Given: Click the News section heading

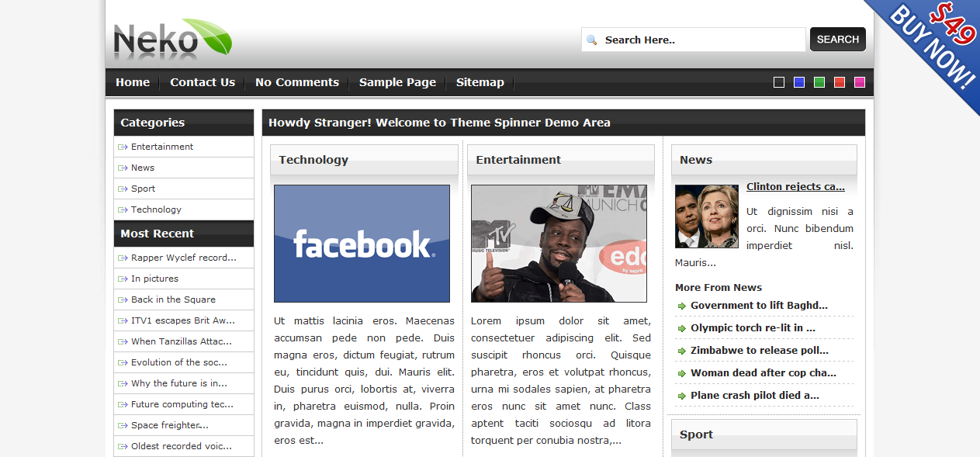Looking at the screenshot, I should pos(696,160).
